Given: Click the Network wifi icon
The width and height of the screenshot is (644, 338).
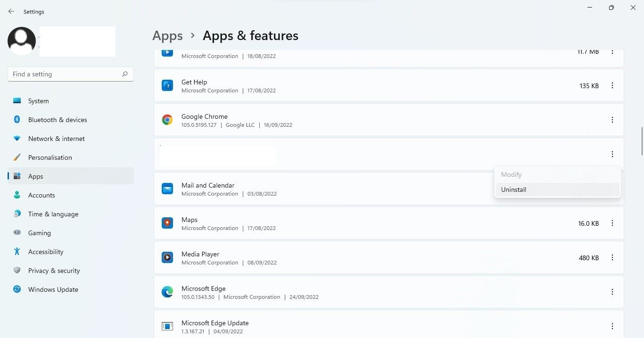Looking at the screenshot, I should click(17, 139).
